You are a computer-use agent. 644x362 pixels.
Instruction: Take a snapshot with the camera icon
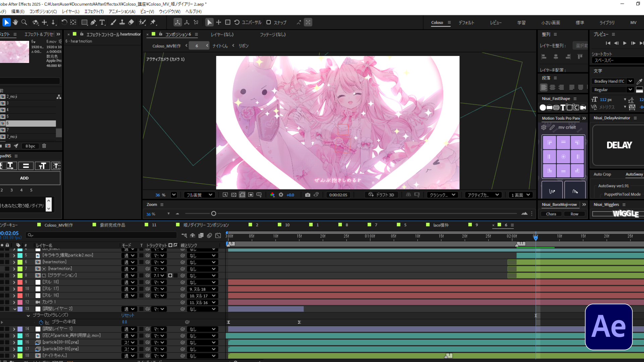[308, 195]
